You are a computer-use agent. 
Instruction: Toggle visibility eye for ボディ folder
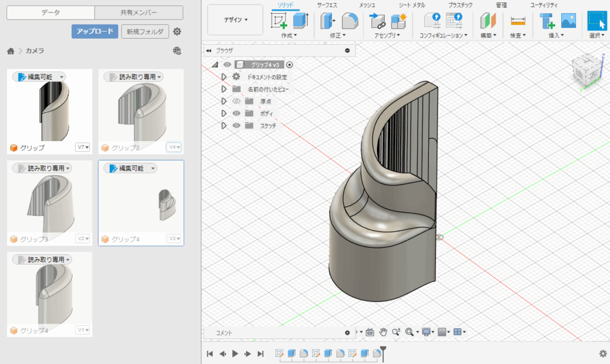236,113
